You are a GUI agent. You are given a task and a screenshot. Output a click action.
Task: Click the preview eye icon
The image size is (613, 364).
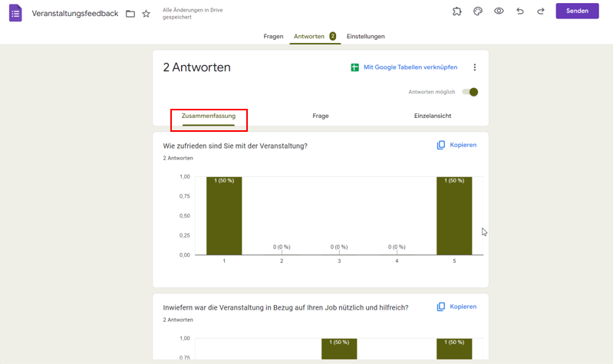point(499,11)
